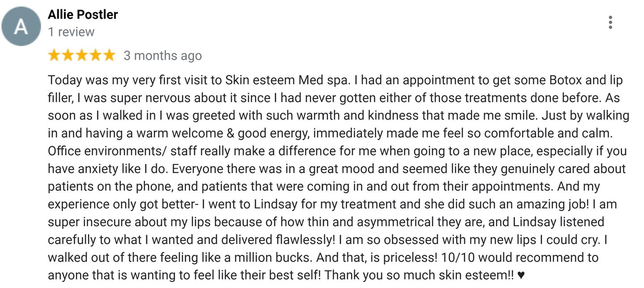Click the "3 months ago" timestamp
Viewport: 644px width, 288px height.
pos(163,56)
